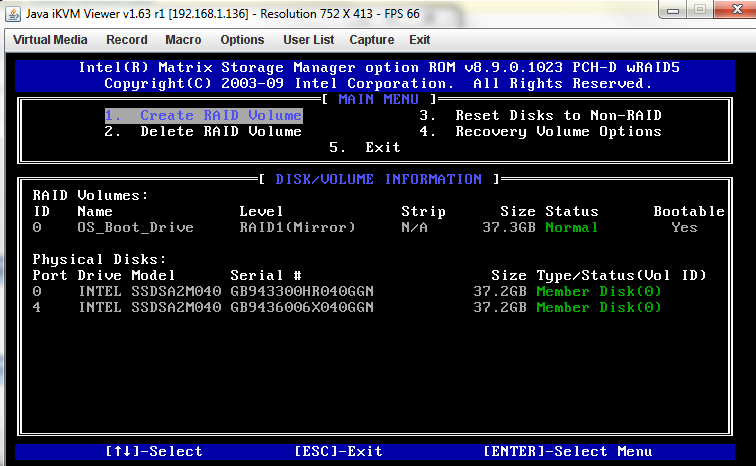Click the MAIN MENU heading
This screenshot has height=466, width=756.
pyautogui.click(x=378, y=100)
